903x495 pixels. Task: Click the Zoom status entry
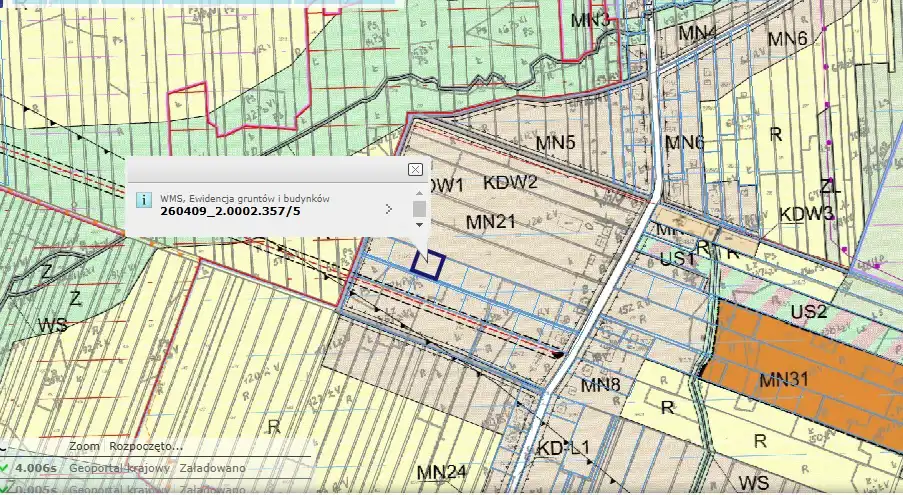point(85,446)
